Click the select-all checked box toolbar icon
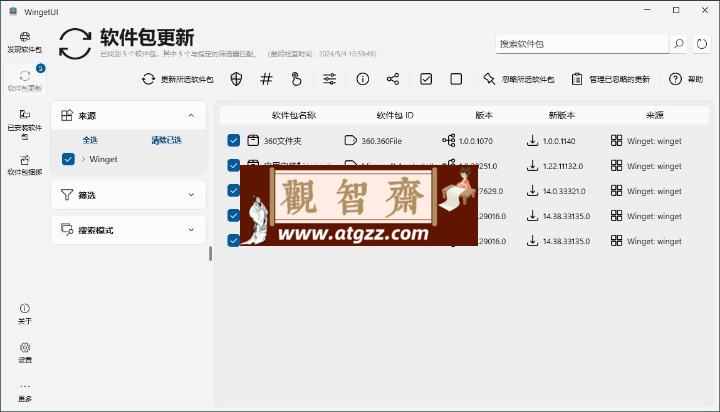 pyautogui.click(x=426, y=79)
